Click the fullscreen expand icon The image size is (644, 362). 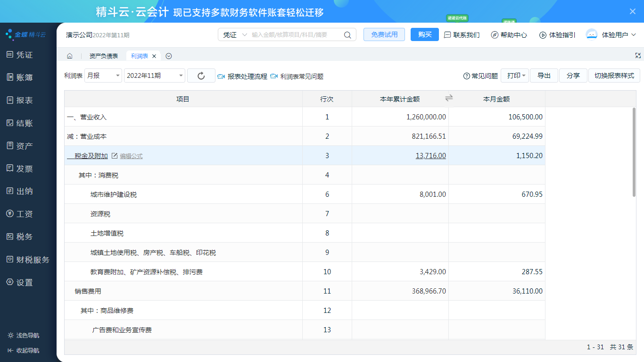[x=638, y=56]
